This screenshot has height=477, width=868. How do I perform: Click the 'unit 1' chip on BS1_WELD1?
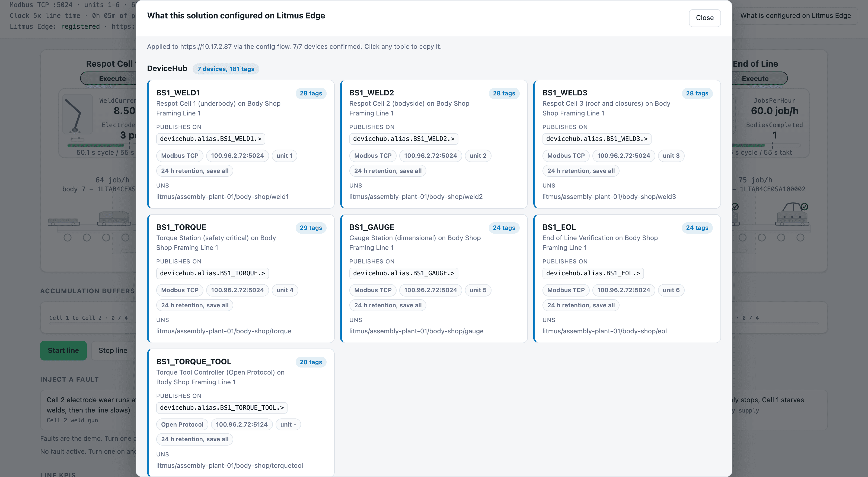pyautogui.click(x=284, y=156)
